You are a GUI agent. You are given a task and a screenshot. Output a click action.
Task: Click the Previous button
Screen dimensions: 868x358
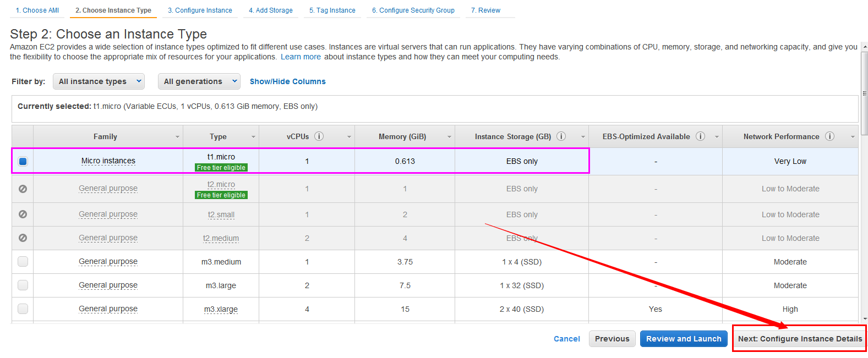(612, 339)
